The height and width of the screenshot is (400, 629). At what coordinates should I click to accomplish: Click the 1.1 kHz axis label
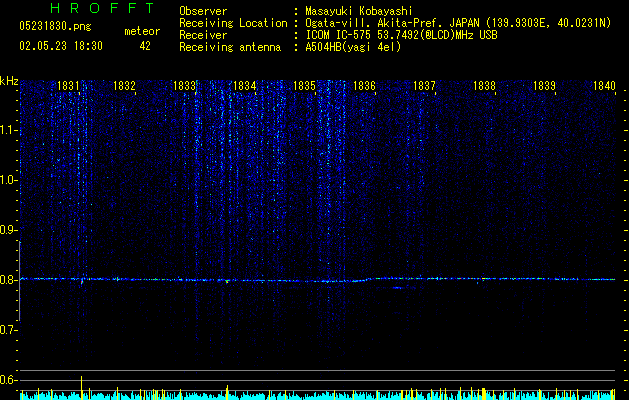point(8,130)
